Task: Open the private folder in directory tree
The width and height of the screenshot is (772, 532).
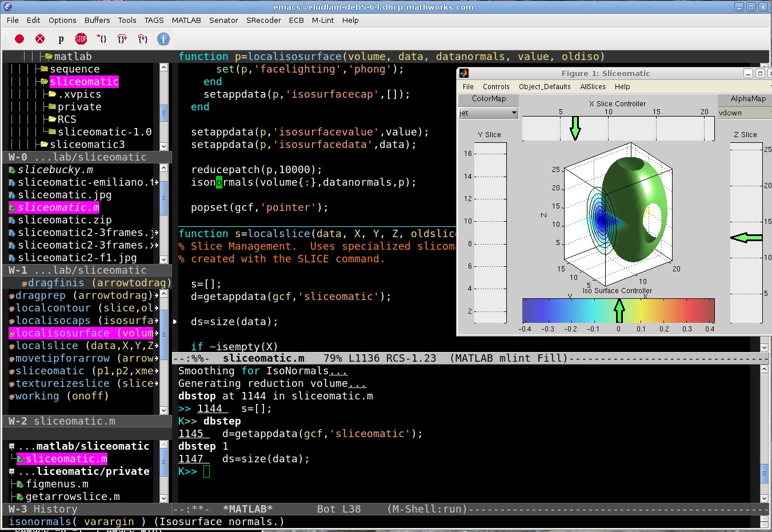Action: click(x=79, y=107)
